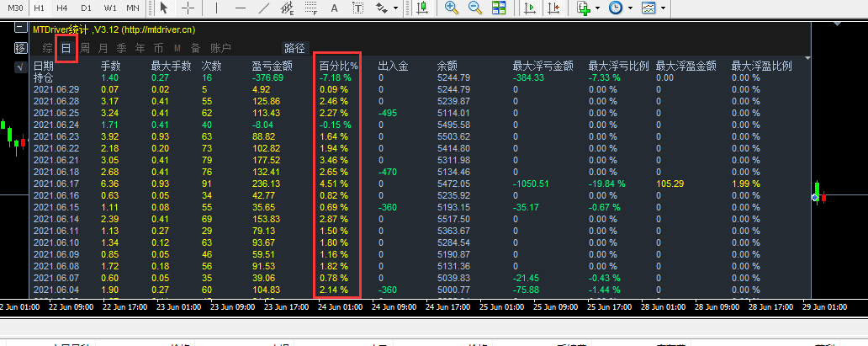
Task: Select the cursor arrow tool
Action: click(x=164, y=8)
